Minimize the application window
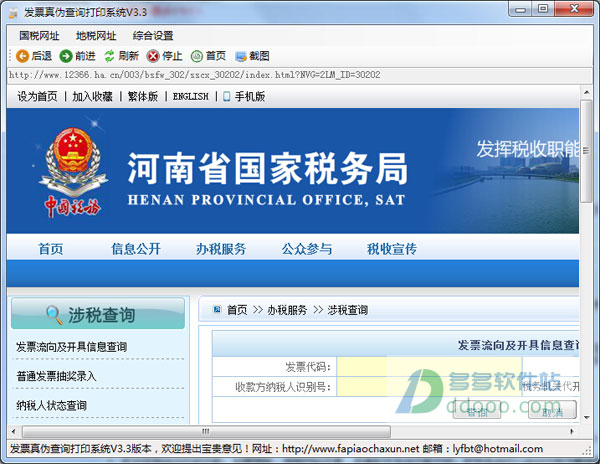This screenshot has height=464, width=600. click(520, 9)
